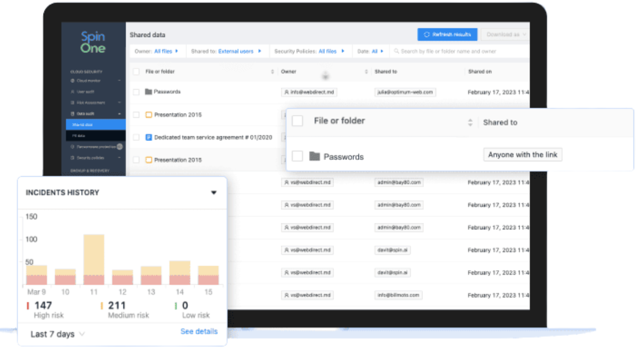644x362 pixels.
Task: Click the magnifier icon in search field
Action: tap(396, 51)
